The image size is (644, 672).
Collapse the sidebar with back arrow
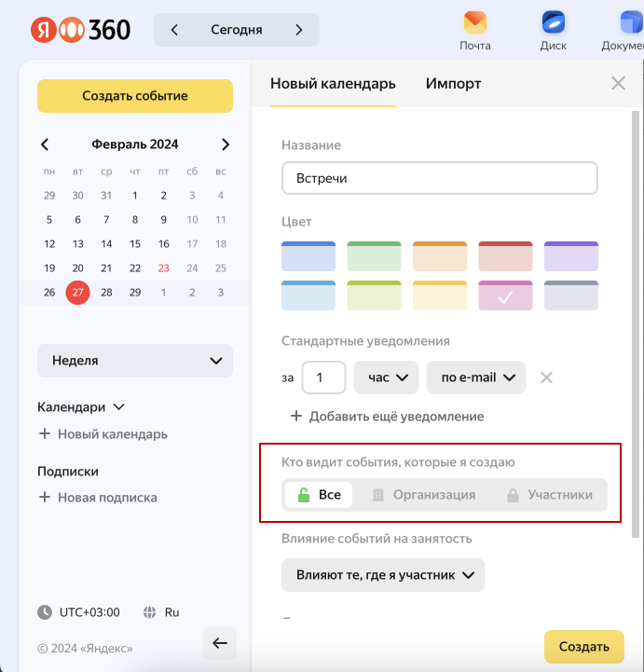point(220,643)
